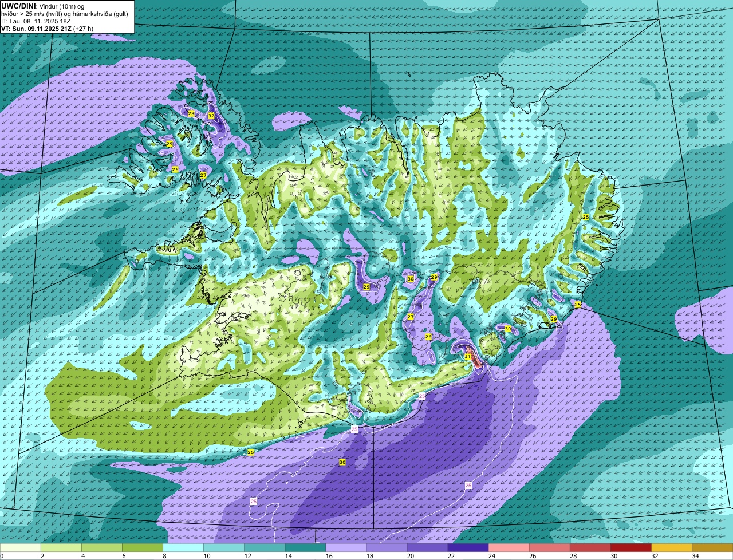Click the pale cyan 8–10 scale swatch
Image resolution: width=733 pixels, height=560 pixels.
183,548
